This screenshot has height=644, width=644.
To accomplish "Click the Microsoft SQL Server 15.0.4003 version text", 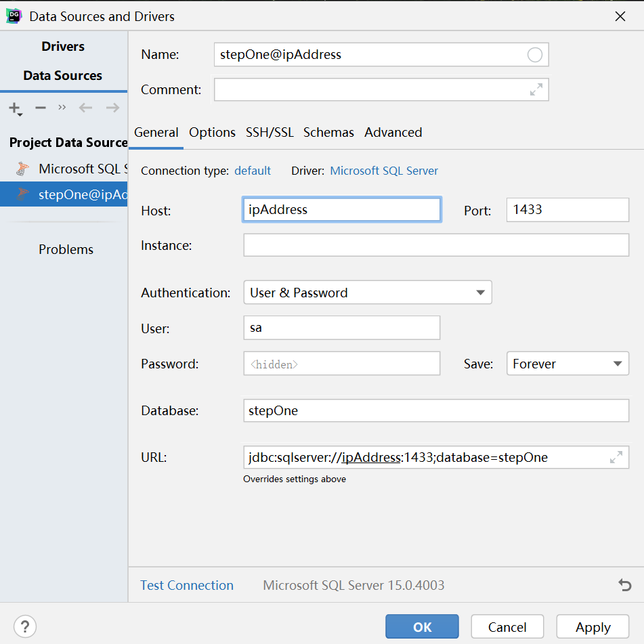I will [x=353, y=585].
